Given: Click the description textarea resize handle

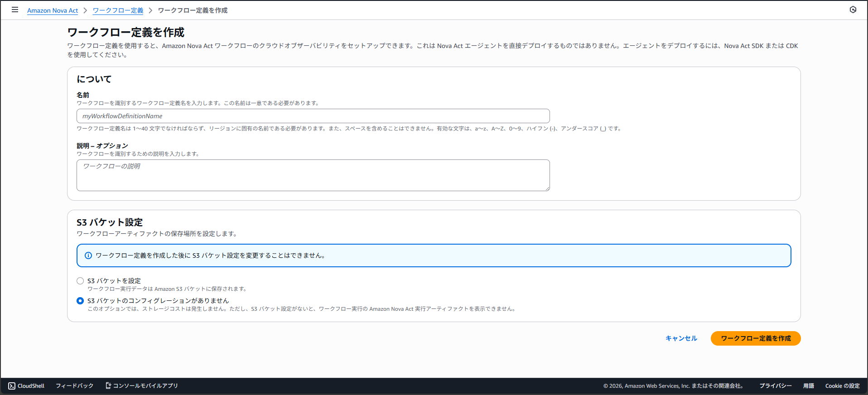Looking at the screenshot, I should pos(547,188).
